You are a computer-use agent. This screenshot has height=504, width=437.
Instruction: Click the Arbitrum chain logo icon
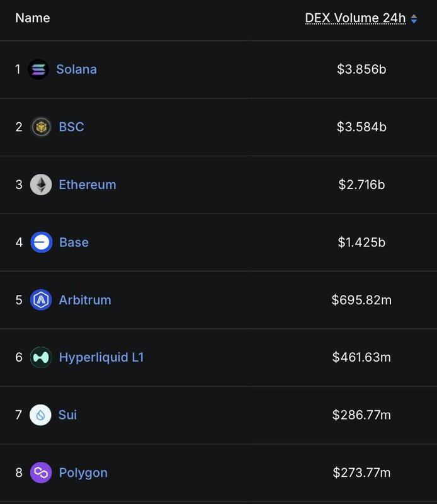(41, 300)
